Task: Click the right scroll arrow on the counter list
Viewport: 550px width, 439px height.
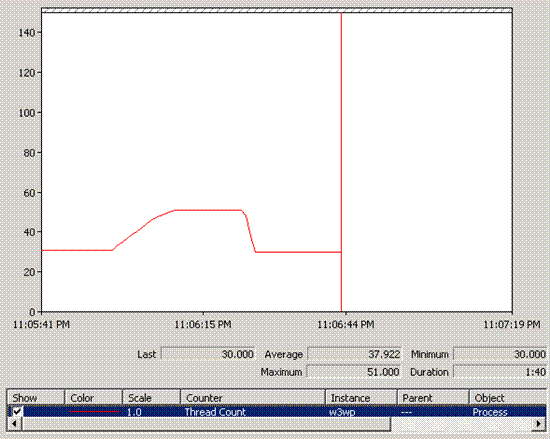Action: point(539,424)
